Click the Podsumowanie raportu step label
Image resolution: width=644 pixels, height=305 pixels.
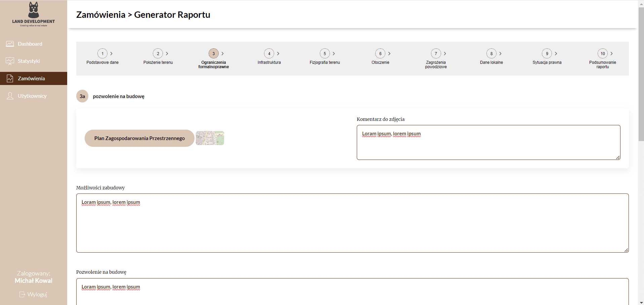603,64
